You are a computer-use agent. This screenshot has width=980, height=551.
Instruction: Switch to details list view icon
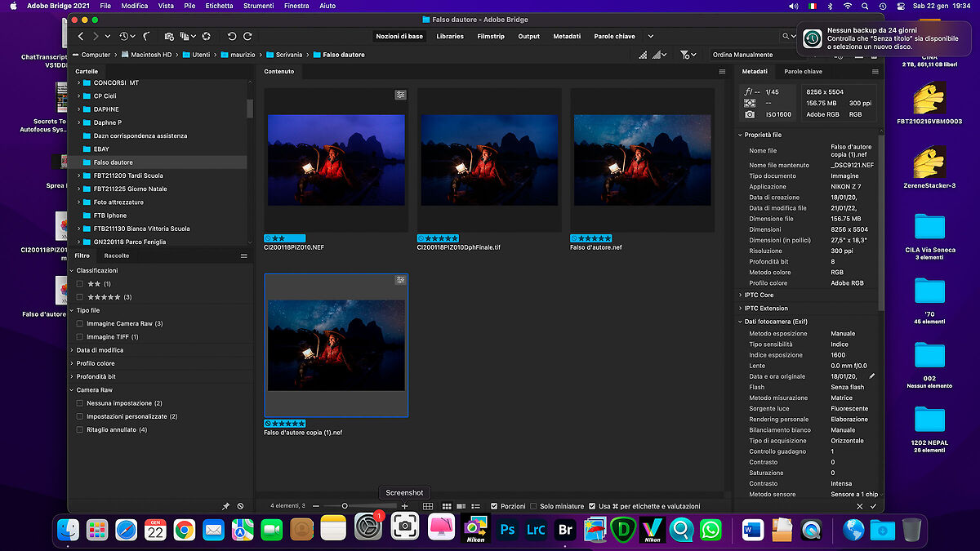point(474,507)
